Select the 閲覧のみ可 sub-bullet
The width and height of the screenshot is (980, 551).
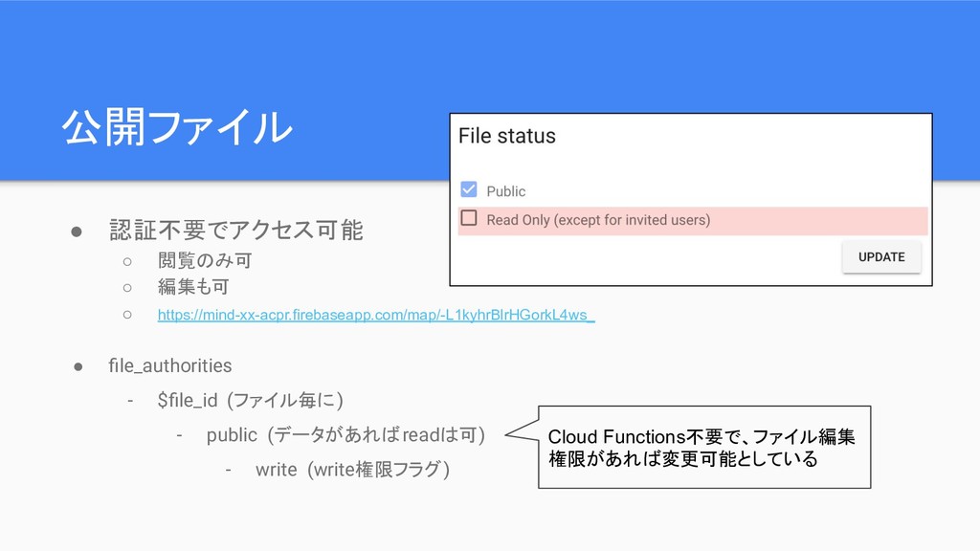click(205, 260)
